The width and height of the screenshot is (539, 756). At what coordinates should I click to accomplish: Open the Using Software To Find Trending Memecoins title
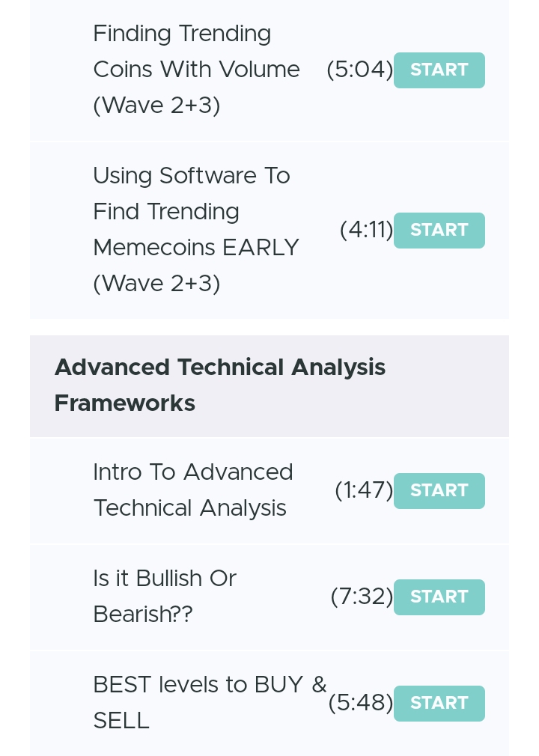click(196, 230)
